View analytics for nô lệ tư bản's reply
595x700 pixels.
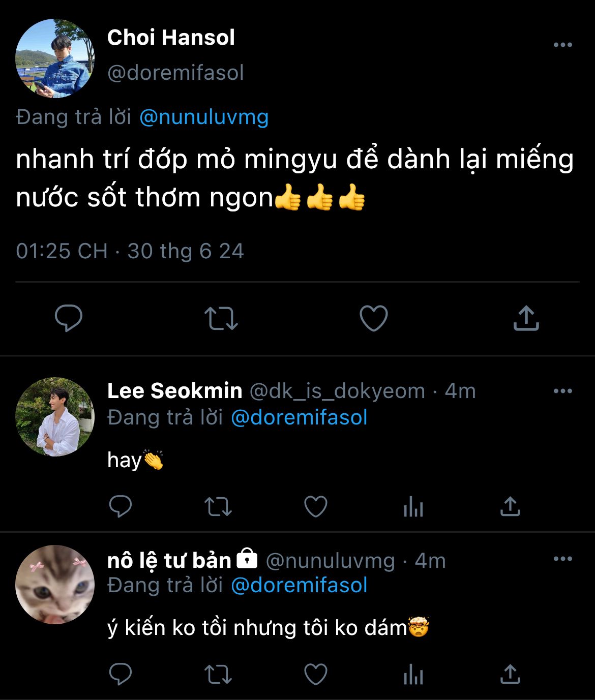point(413,675)
